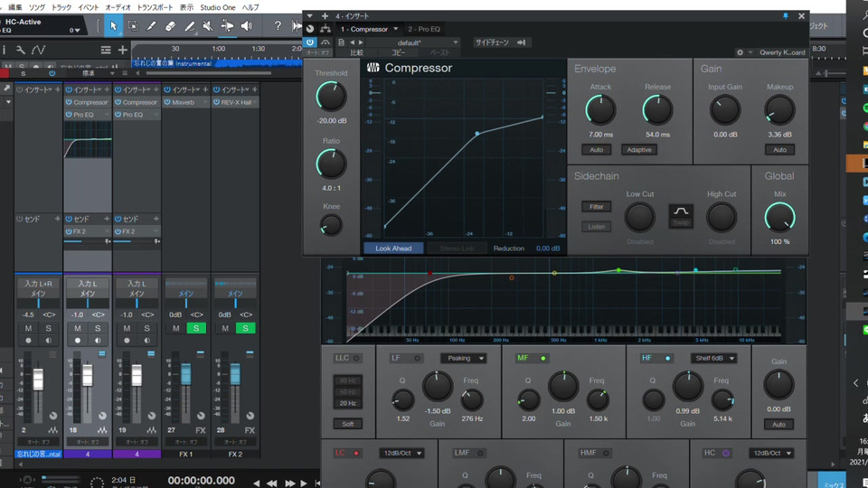
Task: Select the 20 Hz LLC option
Action: click(x=347, y=403)
